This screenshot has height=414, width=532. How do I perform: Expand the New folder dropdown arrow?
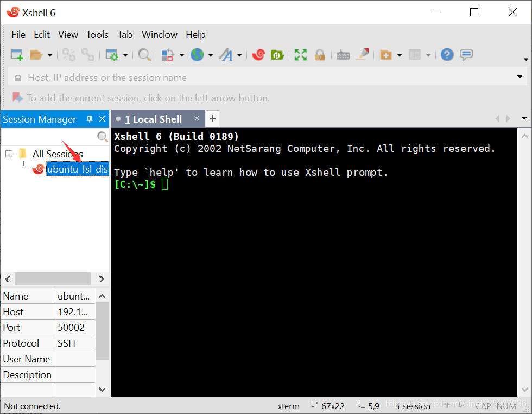(400, 55)
